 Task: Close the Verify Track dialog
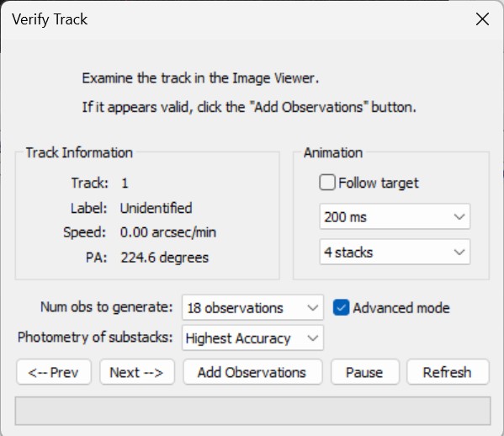tap(482, 19)
